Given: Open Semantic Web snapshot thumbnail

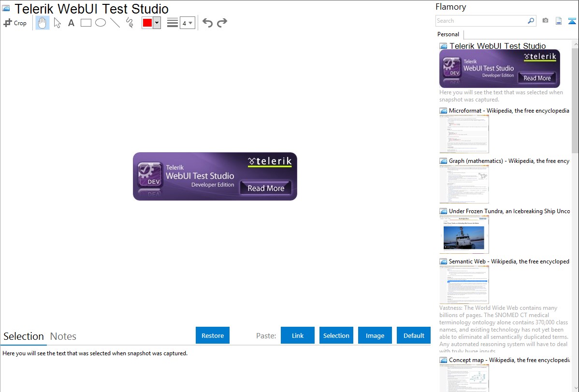Looking at the screenshot, I should click(x=464, y=285).
